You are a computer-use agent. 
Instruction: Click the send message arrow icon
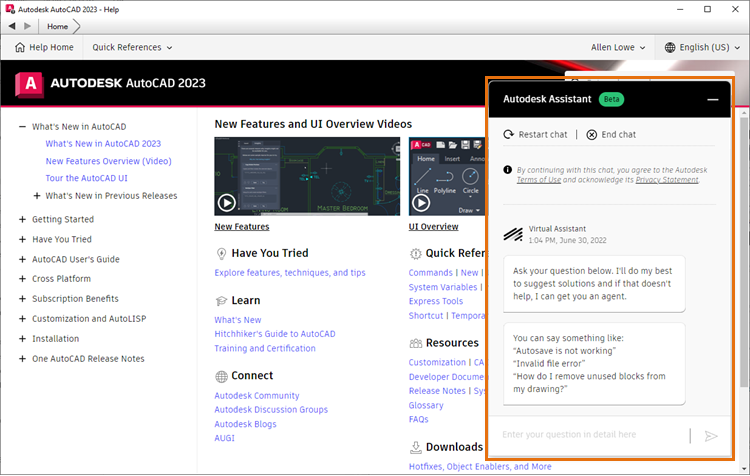tap(711, 436)
